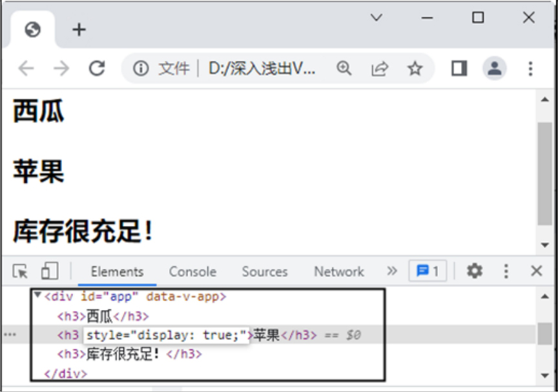Image resolution: width=558 pixels, height=392 pixels.
Task: Open Chrome's three-dot menu
Action: pyautogui.click(x=530, y=68)
